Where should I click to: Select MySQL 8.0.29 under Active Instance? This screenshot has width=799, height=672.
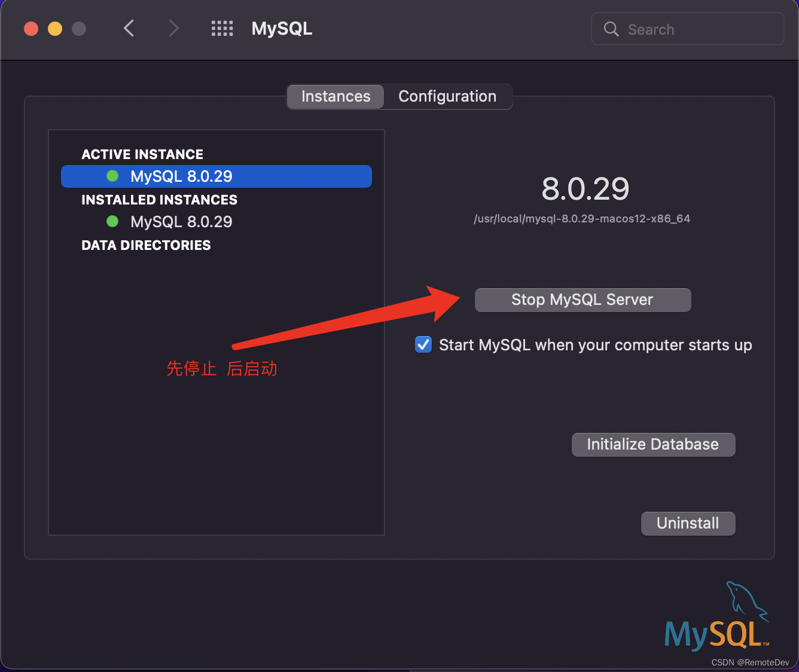pos(216,176)
